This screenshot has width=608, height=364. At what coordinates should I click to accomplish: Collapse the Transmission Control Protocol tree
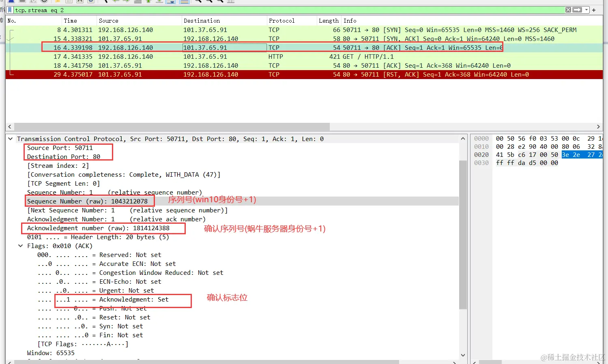click(11, 139)
